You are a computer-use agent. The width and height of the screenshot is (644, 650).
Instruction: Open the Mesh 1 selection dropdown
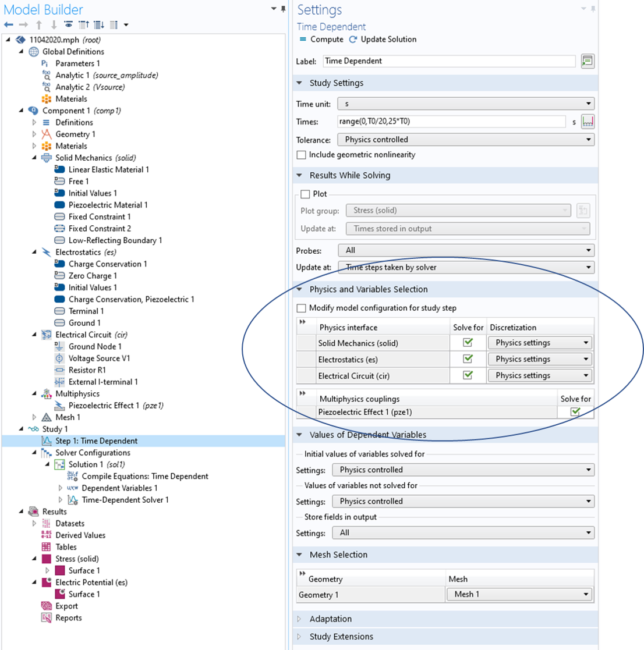pyautogui.click(x=519, y=594)
